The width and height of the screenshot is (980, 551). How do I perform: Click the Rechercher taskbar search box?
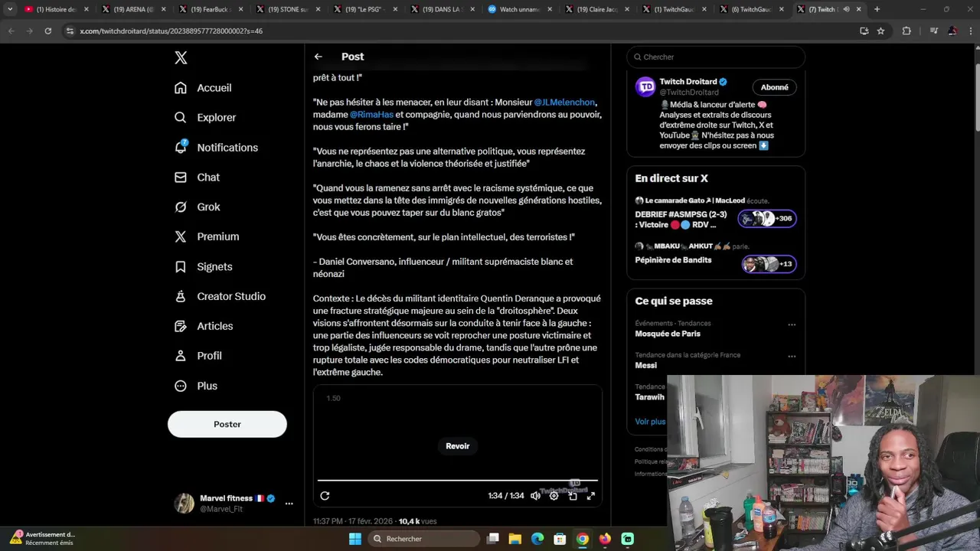point(423,539)
